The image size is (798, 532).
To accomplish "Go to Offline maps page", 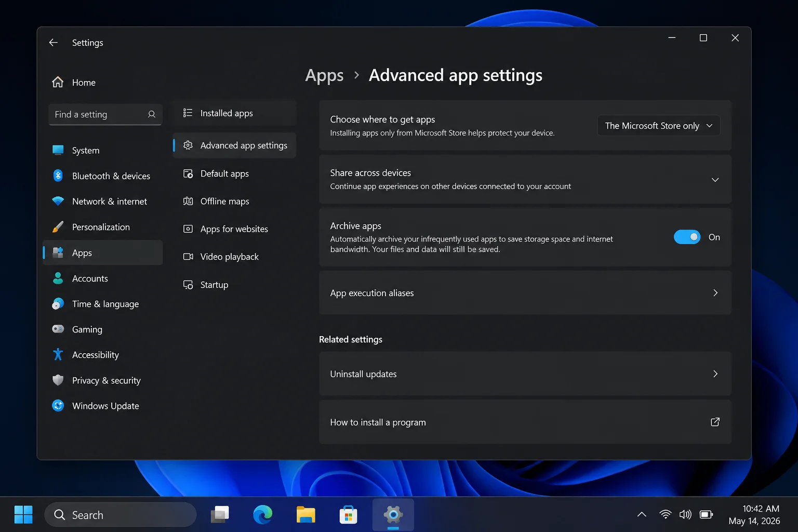I will (234, 201).
